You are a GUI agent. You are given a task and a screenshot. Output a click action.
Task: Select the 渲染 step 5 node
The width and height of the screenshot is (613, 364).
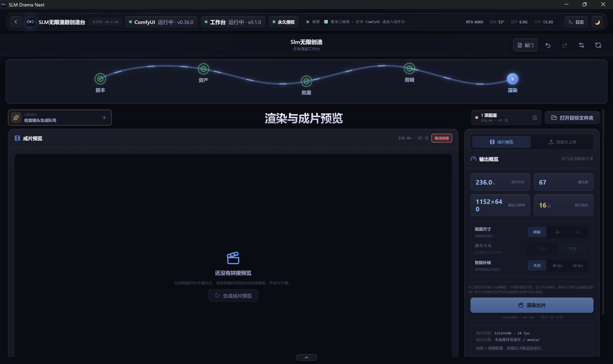[512, 79]
